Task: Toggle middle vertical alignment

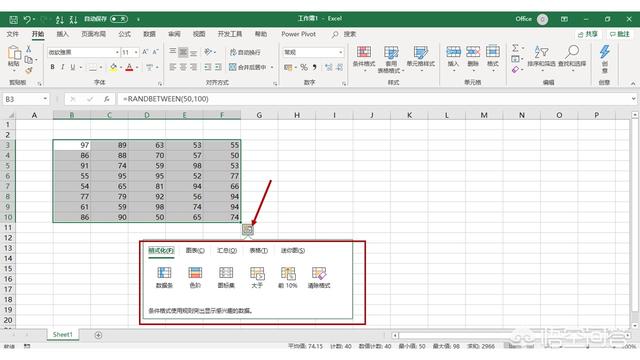Action: pos(183,52)
